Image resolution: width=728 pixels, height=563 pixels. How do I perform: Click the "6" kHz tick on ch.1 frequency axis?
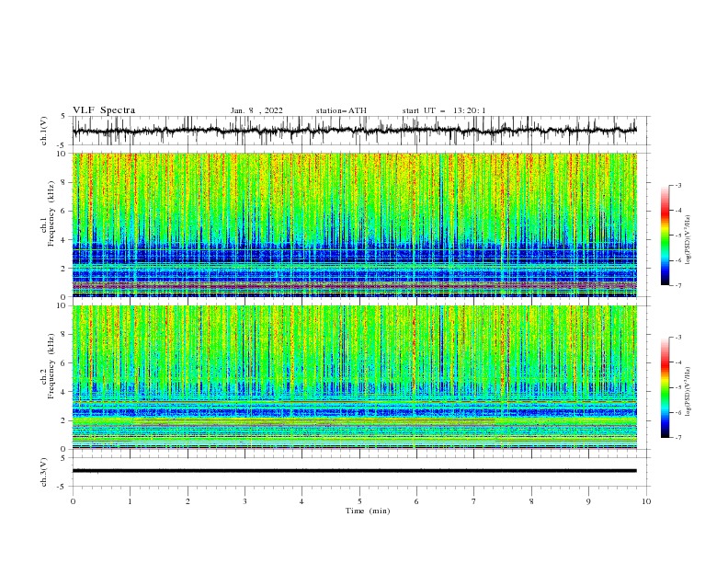64,211
